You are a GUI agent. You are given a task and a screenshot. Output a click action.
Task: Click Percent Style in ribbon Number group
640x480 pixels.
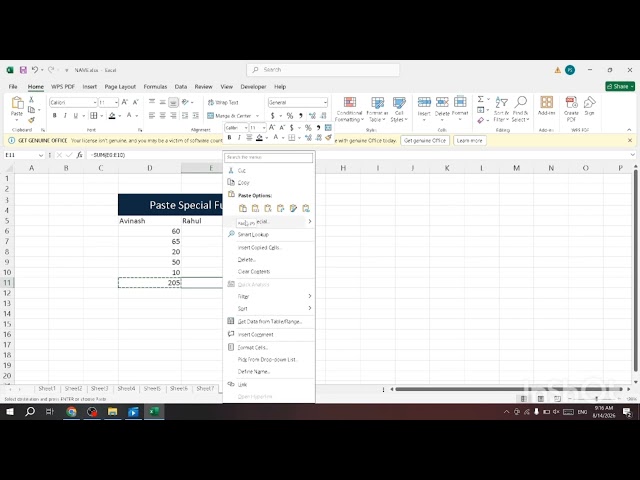290,116
